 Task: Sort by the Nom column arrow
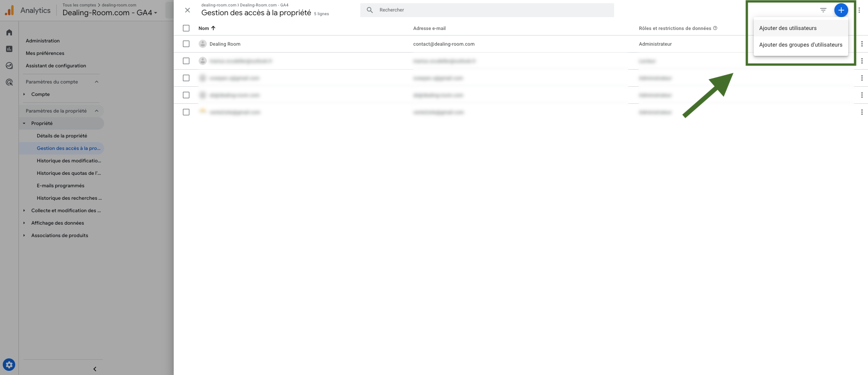click(213, 28)
